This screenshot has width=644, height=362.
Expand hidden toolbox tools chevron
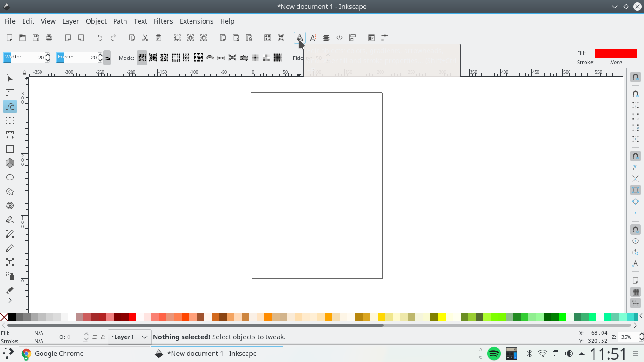click(10, 300)
